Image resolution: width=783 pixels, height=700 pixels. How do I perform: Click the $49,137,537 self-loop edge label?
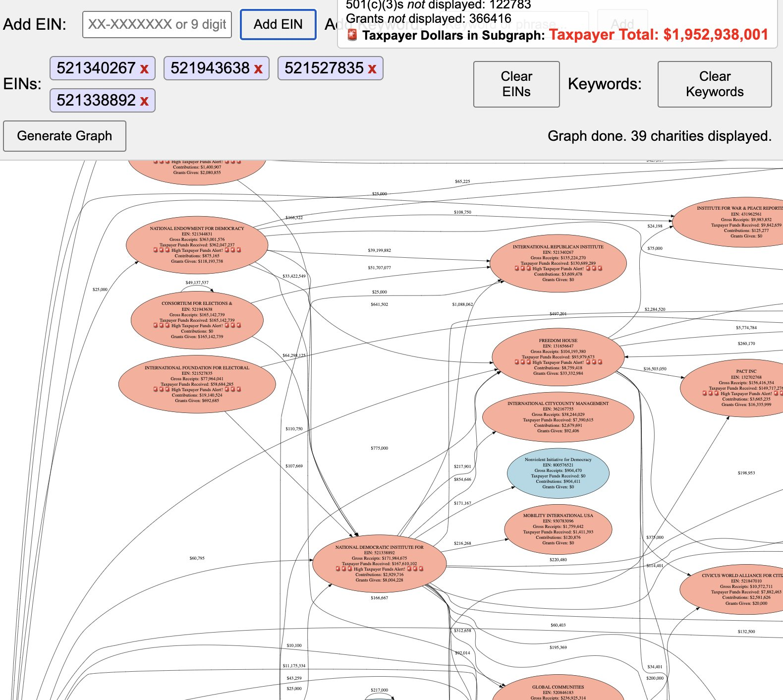[x=197, y=283]
